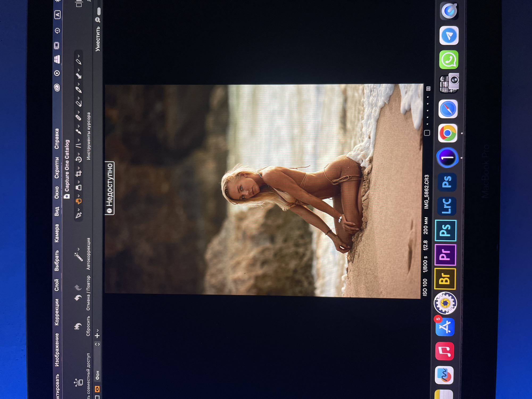The width and height of the screenshot is (532, 399).
Task: Click the Уместить zoom fit button
Action: point(98,39)
